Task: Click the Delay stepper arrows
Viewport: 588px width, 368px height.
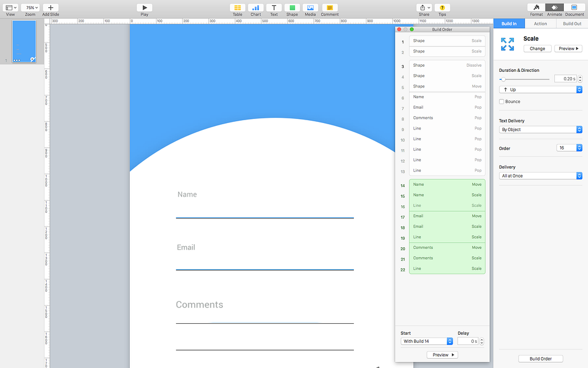Action: 482,342
